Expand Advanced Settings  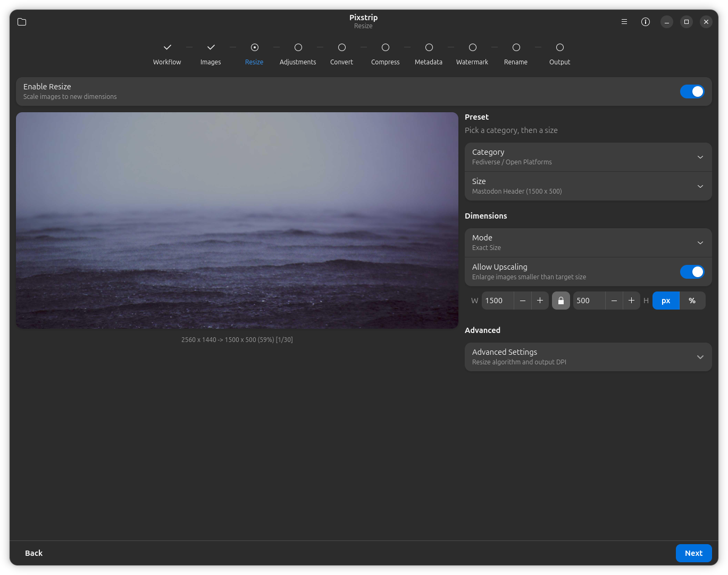coord(588,356)
